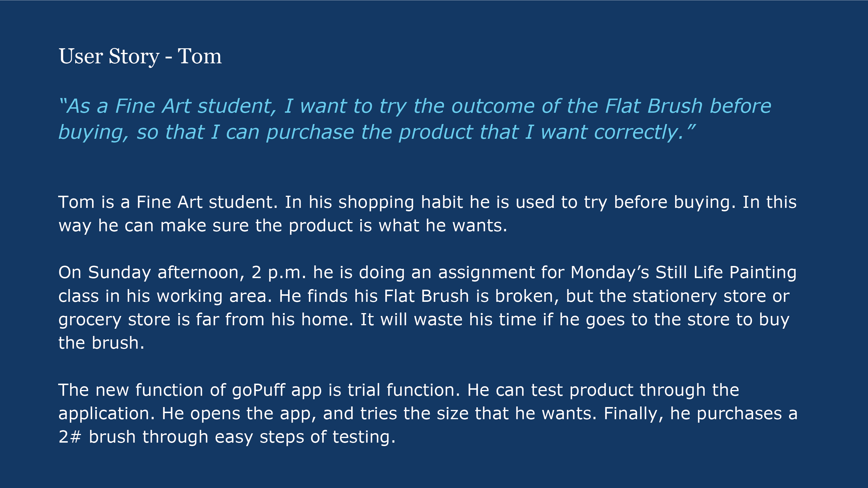
Task: Click the line starting 'application. He opens the app'
Action: pos(428,414)
